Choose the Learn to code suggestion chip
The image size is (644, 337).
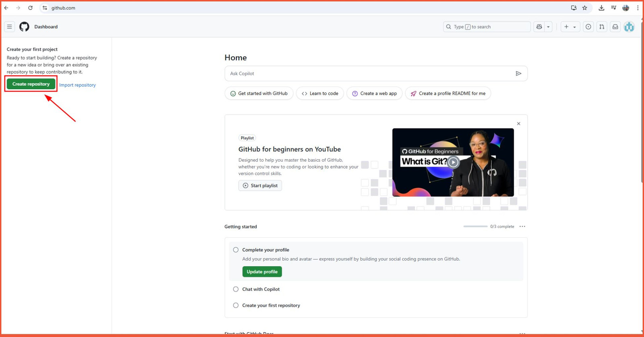pyautogui.click(x=320, y=93)
